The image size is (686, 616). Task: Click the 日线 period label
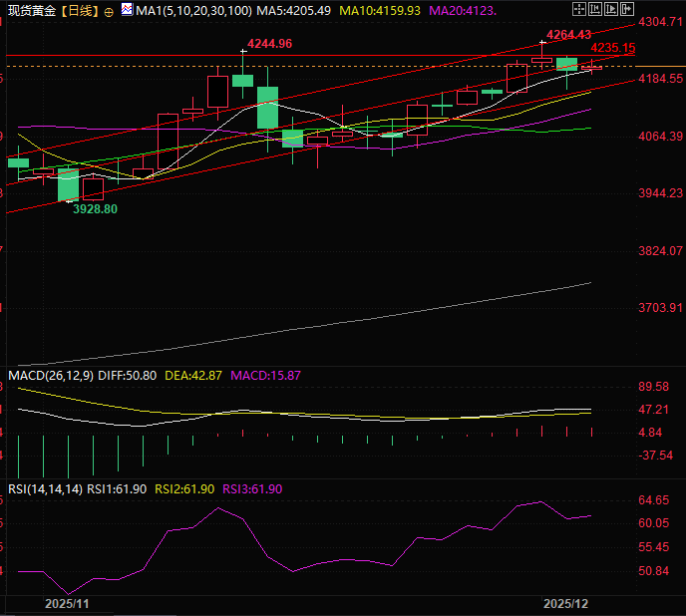[x=80, y=11]
